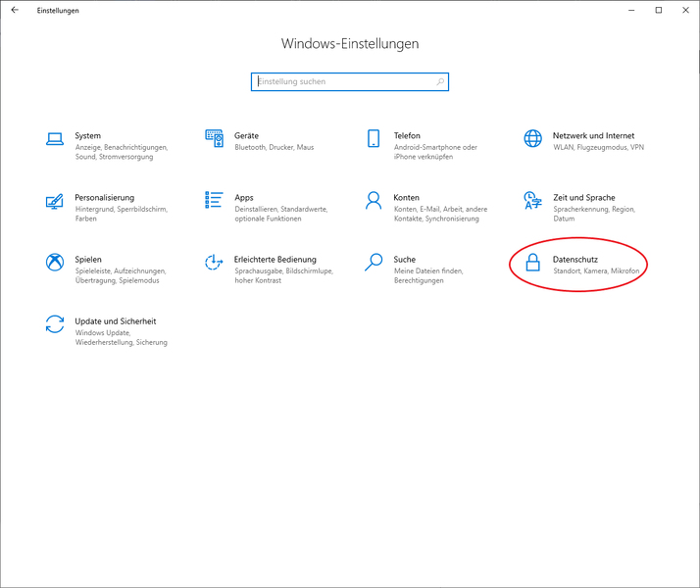Click 'Deinstallieren, Standardwerte, optionale Funktionen' text
The image size is (700, 588).
tap(280, 214)
